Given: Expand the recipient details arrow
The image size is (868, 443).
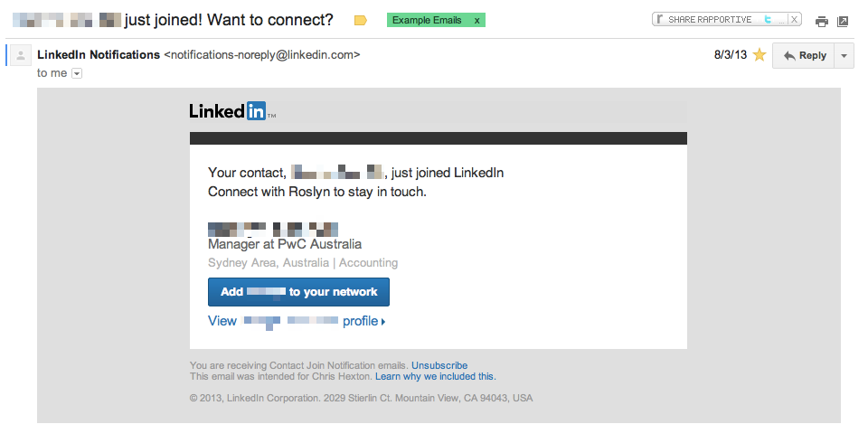Looking at the screenshot, I should point(77,73).
